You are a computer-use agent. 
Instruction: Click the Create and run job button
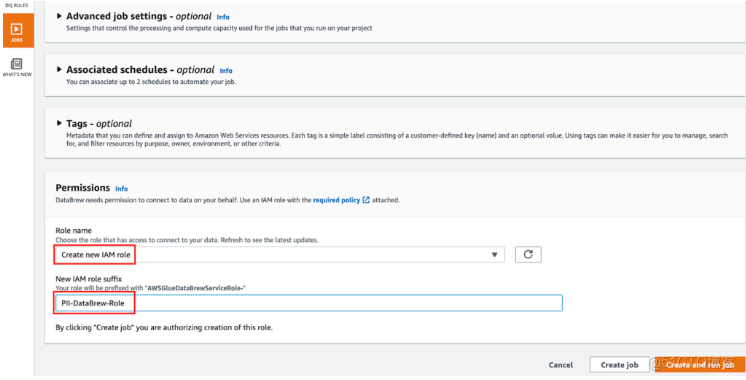pyautogui.click(x=699, y=365)
